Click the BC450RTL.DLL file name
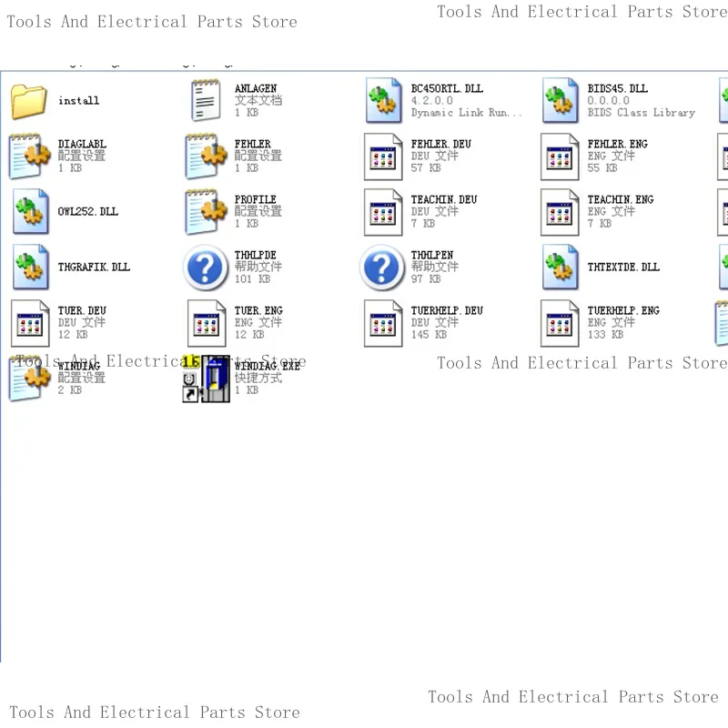Screen dimensions: 728x728 (x=447, y=88)
